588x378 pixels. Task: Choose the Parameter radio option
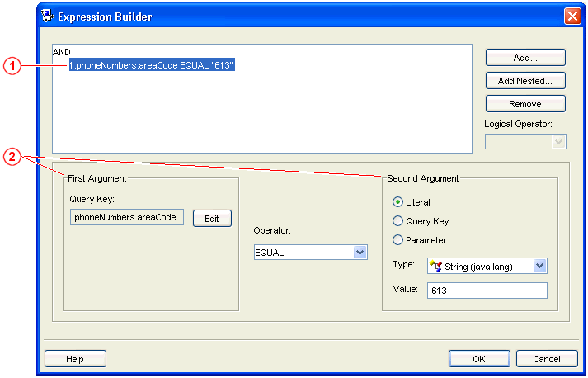[x=398, y=240]
